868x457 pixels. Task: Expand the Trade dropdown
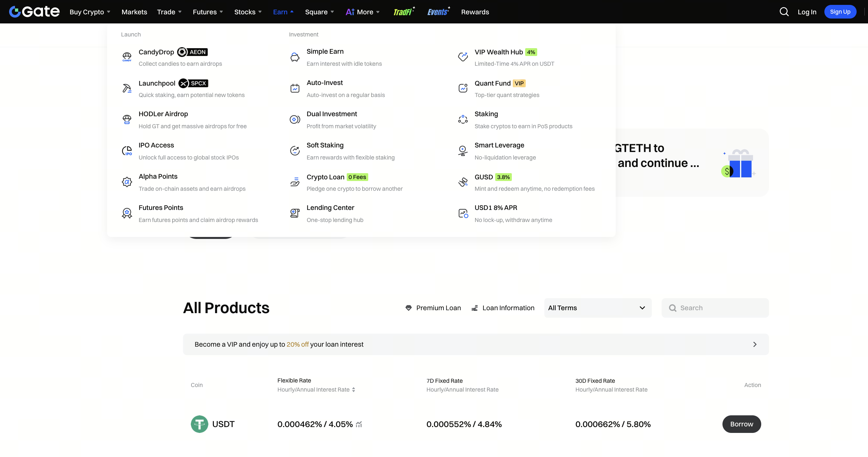pos(169,12)
